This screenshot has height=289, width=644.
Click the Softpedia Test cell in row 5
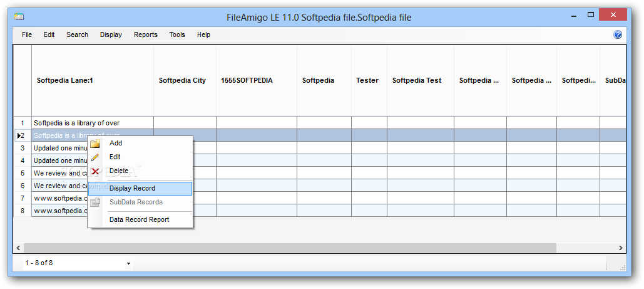(x=420, y=173)
